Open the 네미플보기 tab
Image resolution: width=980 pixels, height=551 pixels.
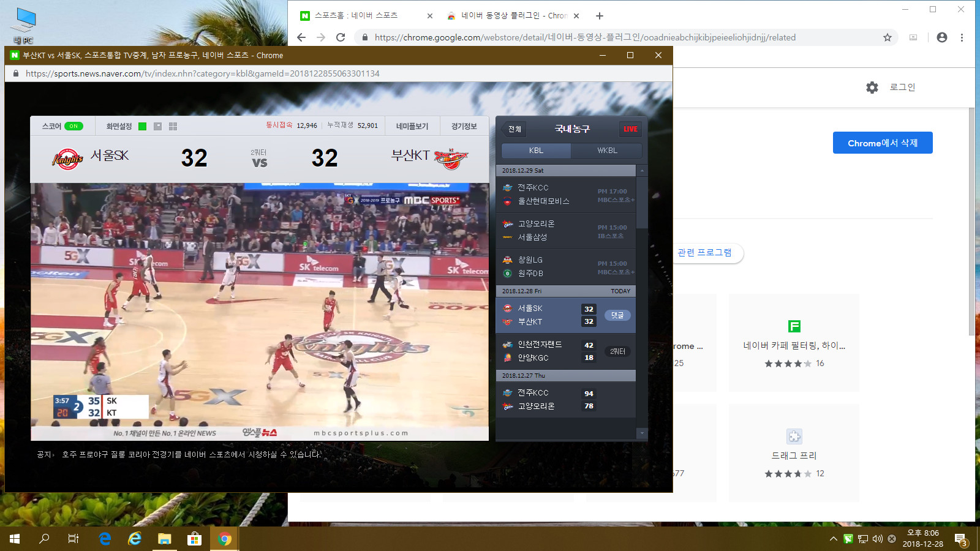(412, 126)
